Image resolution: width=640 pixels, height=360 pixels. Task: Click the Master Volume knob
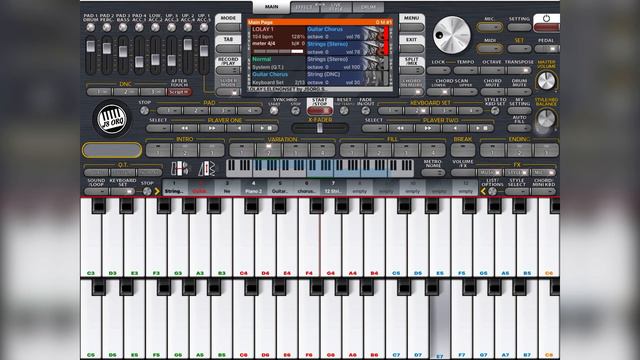click(x=546, y=81)
